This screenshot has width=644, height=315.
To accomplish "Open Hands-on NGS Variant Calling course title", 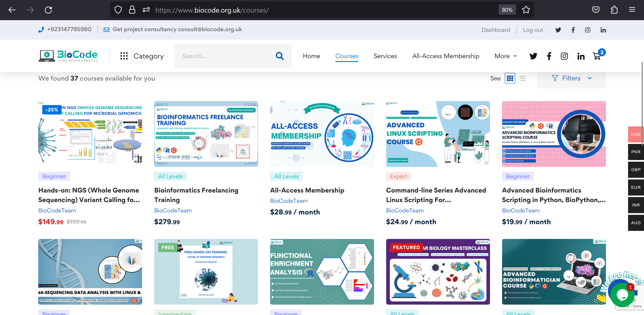I will (x=89, y=195).
